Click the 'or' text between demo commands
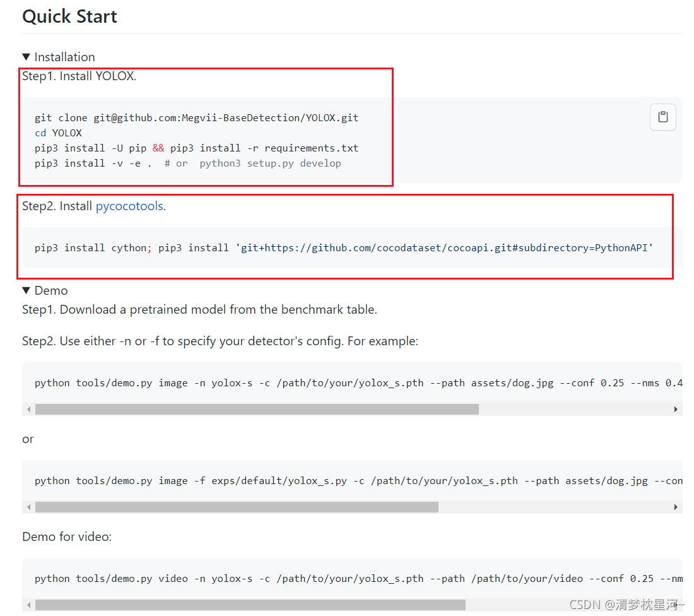This screenshot has width=694, height=616. tap(28, 439)
